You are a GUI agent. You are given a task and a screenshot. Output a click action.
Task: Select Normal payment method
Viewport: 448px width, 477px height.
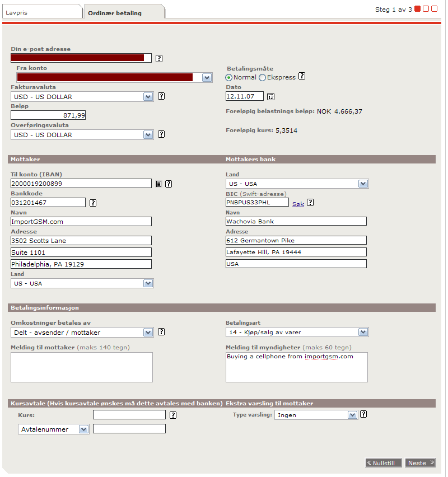tap(228, 78)
